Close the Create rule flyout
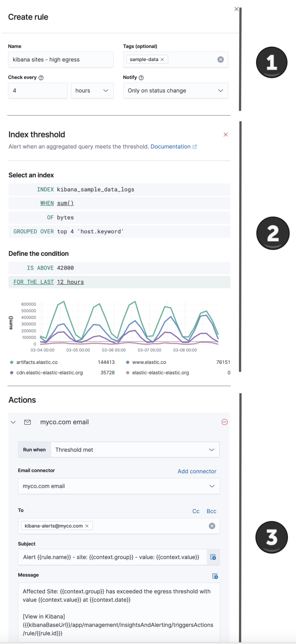The height and width of the screenshot is (644, 296). [236, 9]
